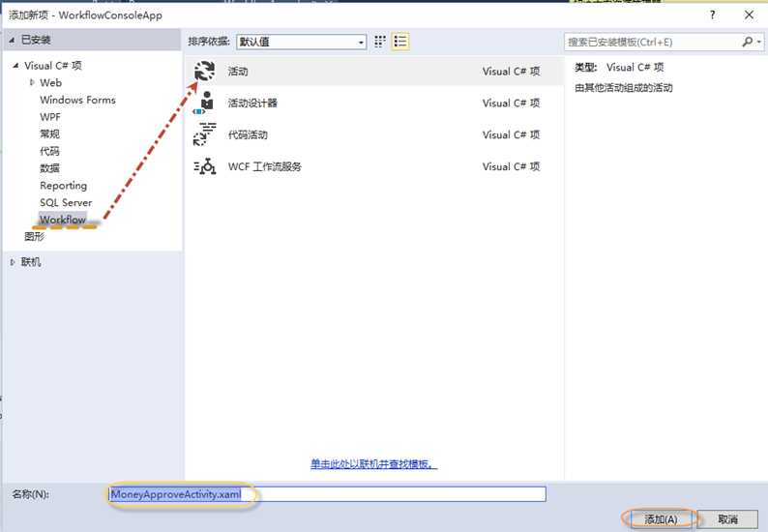The image size is (768, 532).
Task: Select the 活动设计器 item name
Action: click(x=252, y=103)
